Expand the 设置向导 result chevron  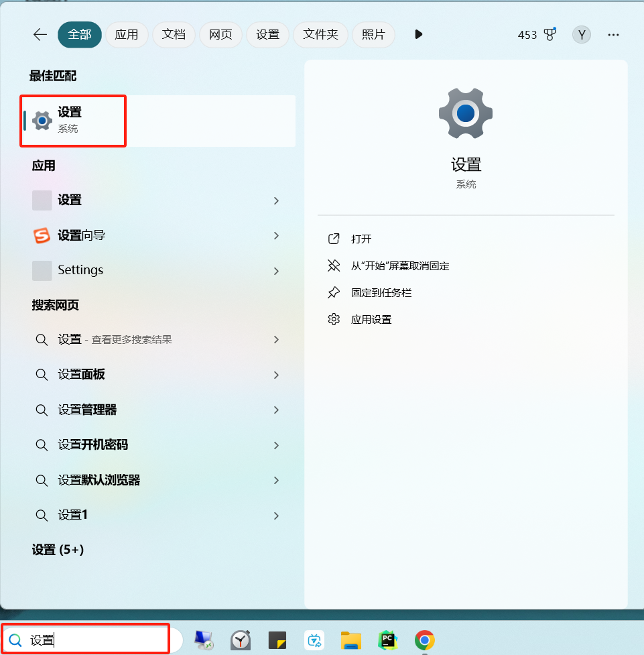click(276, 235)
